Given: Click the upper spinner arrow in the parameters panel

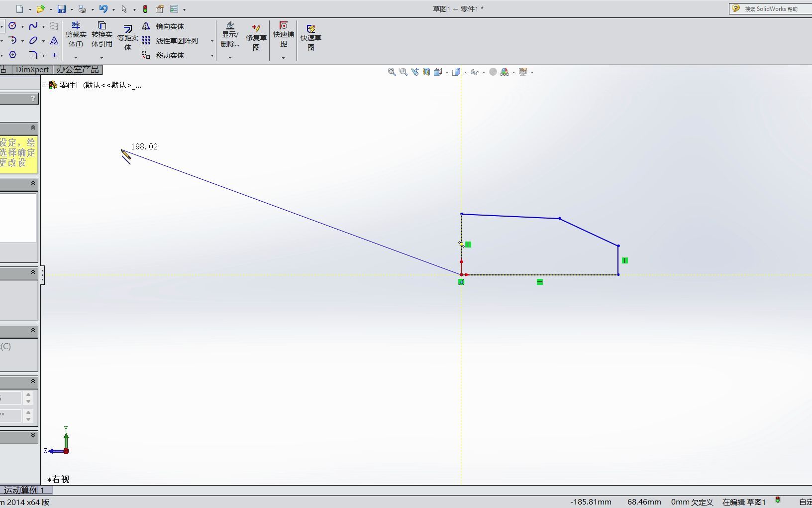Looking at the screenshot, I should (28, 395).
